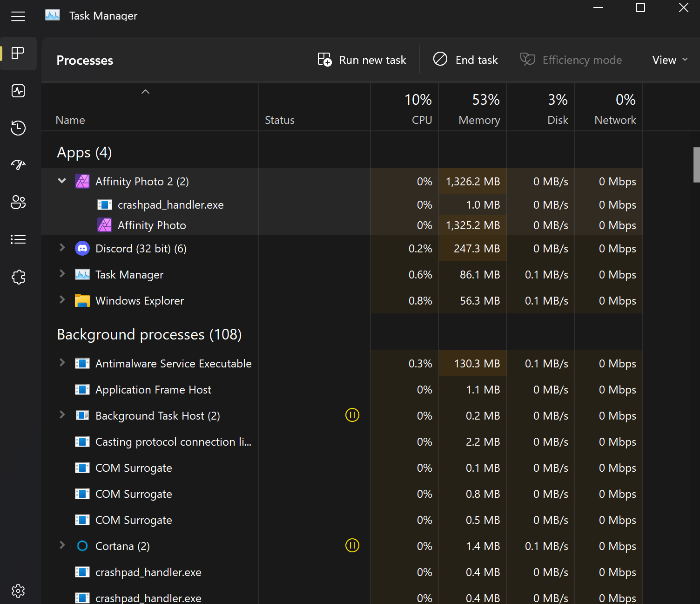Select the COM Surrogate row using 0.1 MB
The image size is (700, 604).
tap(342, 468)
